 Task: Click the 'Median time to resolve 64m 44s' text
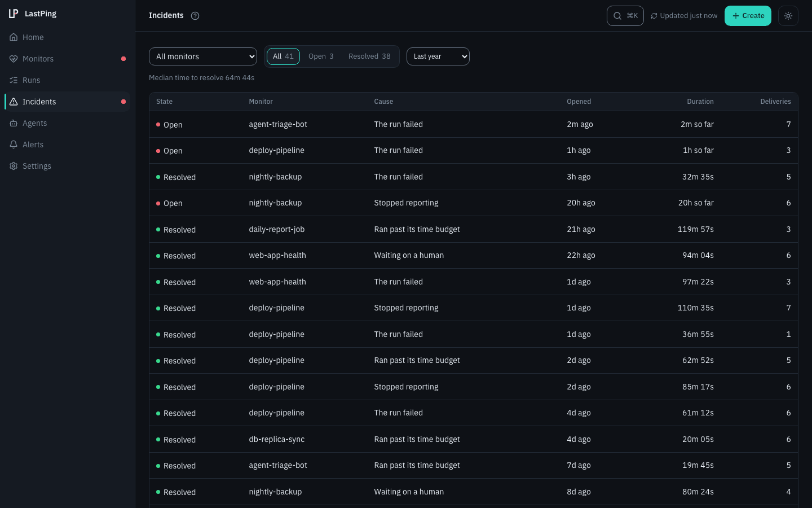pos(202,78)
